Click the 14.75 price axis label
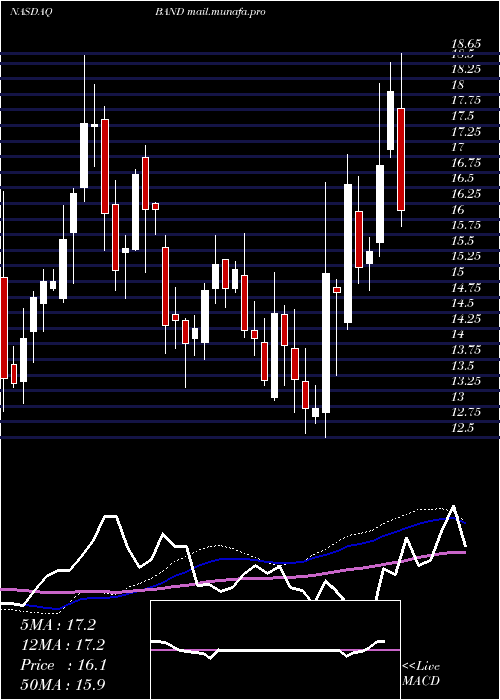Image resolution: width=500 pixels, height=700 pixels. (466, 288)
